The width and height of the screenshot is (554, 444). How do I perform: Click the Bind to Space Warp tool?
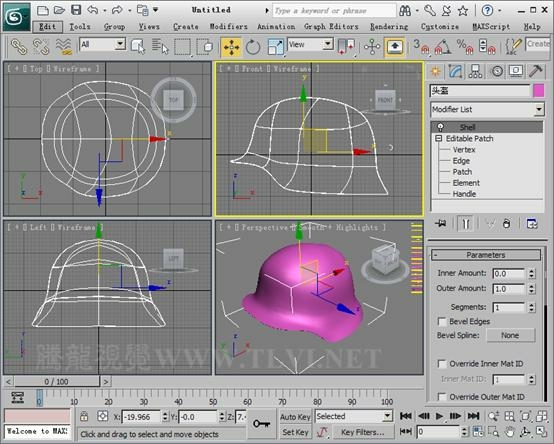coord(64,46)
